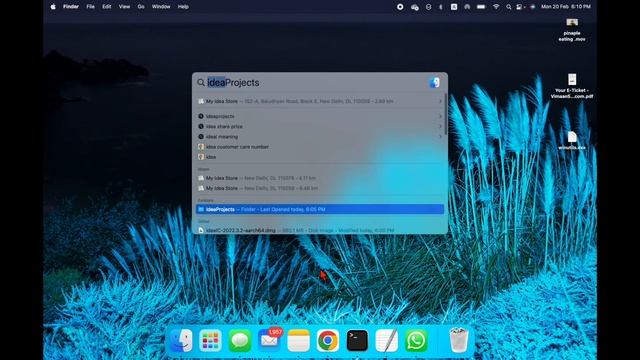
Task: Open the Wi-Fi menu
Action: [x=496, y=7]
